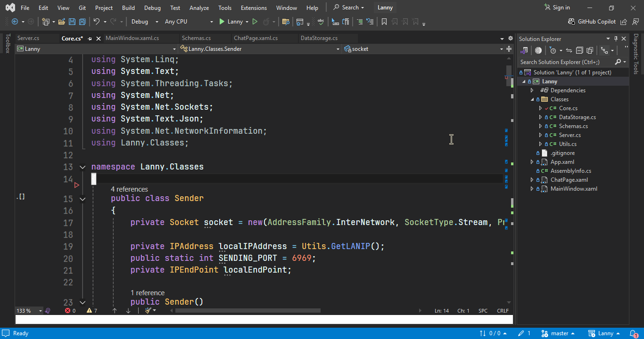Start Without Debugging using outlined play icon
The height and width of the screenshot is (339, 644).
click(255, 22)
